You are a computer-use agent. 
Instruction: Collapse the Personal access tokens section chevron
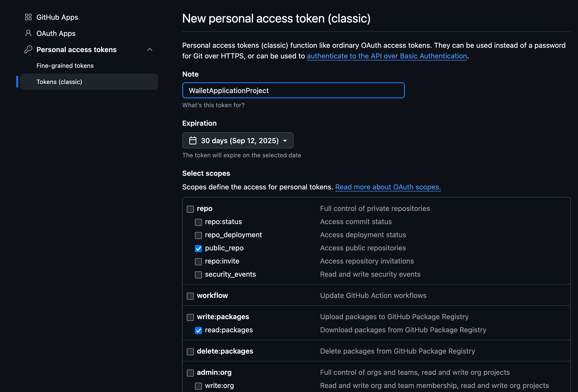150,50
